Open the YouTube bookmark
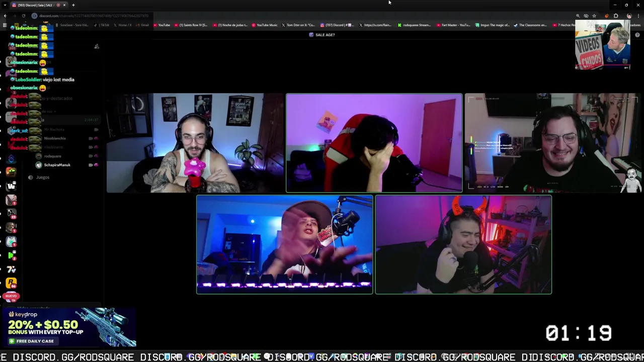The width and height of the screenshot is (644, 362). 162,25
